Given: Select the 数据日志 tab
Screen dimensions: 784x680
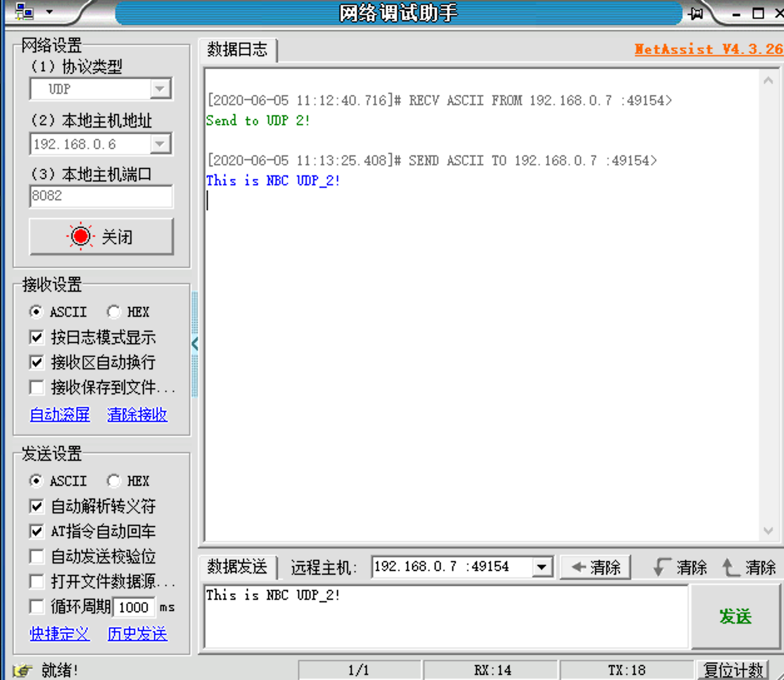Looking at the screenshot, I should click(238, 50).
